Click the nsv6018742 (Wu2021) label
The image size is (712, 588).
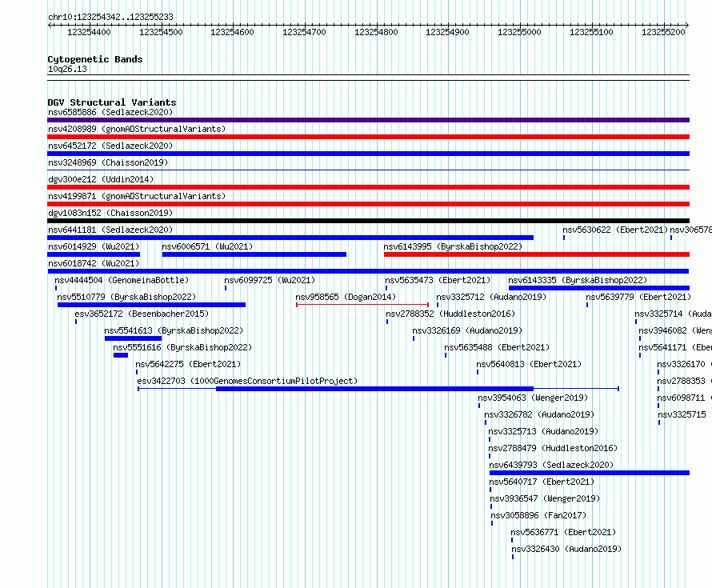pyautogui.click(x=94, y=263)
